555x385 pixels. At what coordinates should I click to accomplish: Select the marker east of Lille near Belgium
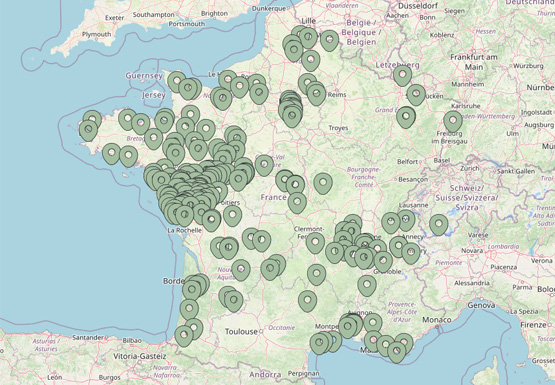click(330, 40)
